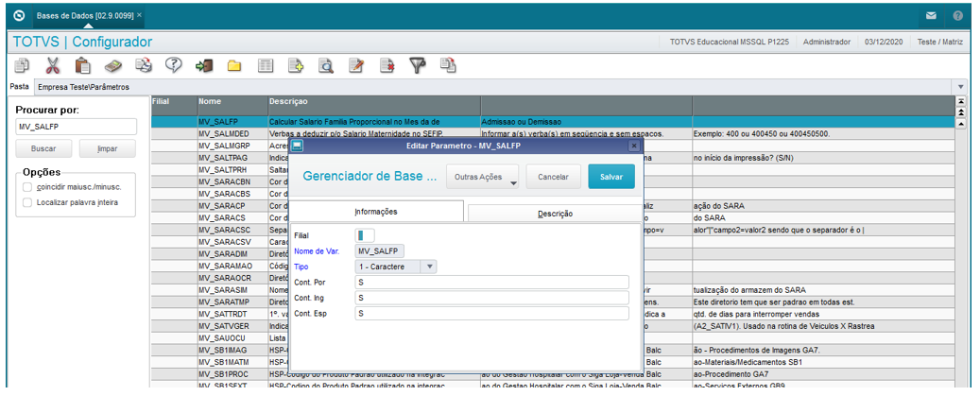Viewport: 980px width, 396px height.
Task: Toggle coincidir maiusc./minusc. checkbox
Action: point(26,187)
